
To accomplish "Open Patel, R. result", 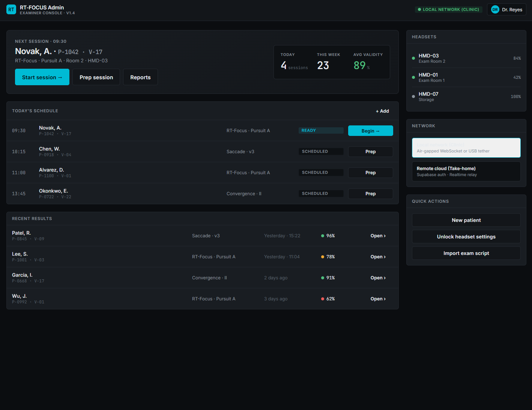I will click(378, 236).
